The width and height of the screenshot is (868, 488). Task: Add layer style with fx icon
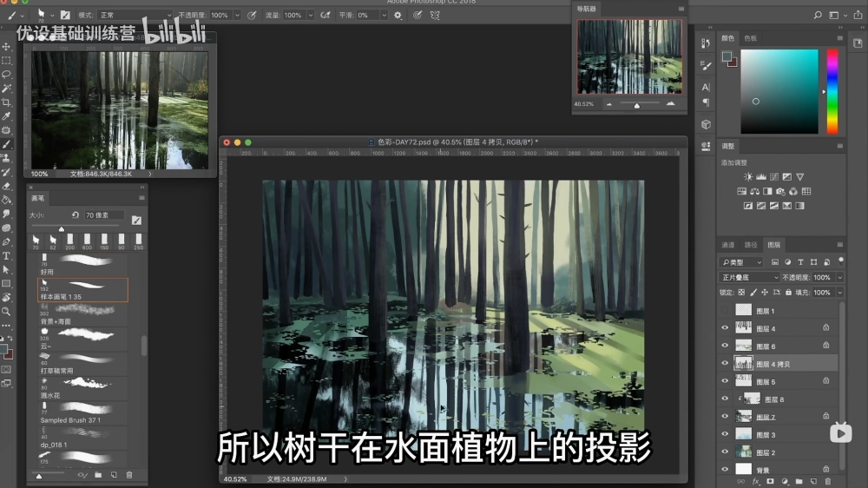756,481
